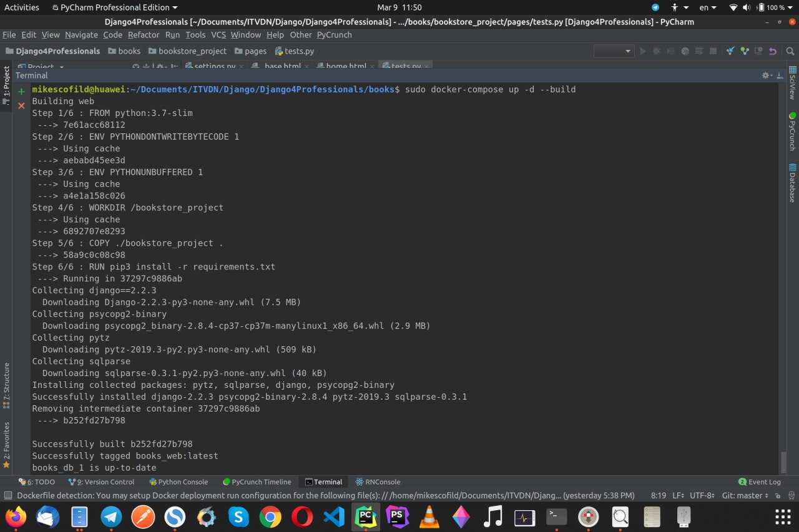Open the 9: Version Control tool window
The width and height of the screenshot is (799, 532).
pyautogui.click(x=101, y=481)
